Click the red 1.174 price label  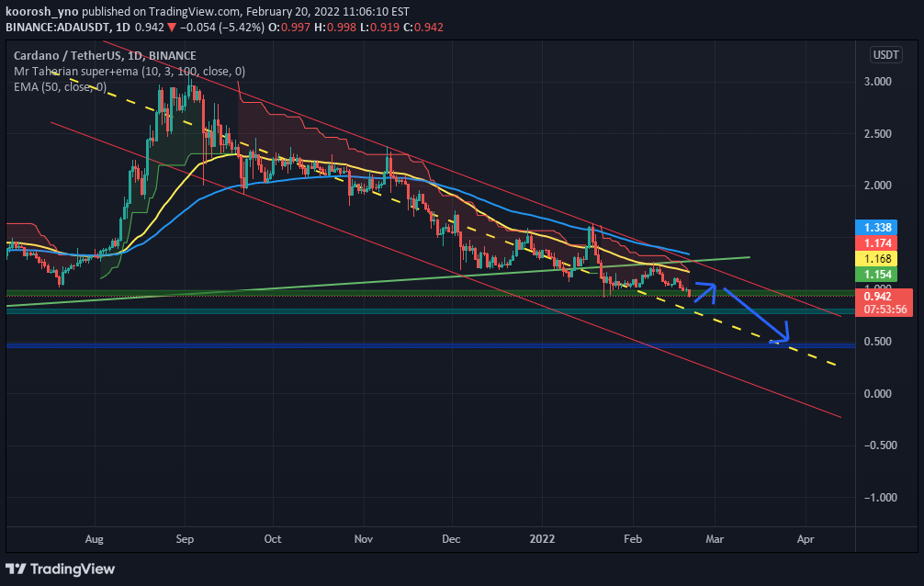click(x=877, y=242)
